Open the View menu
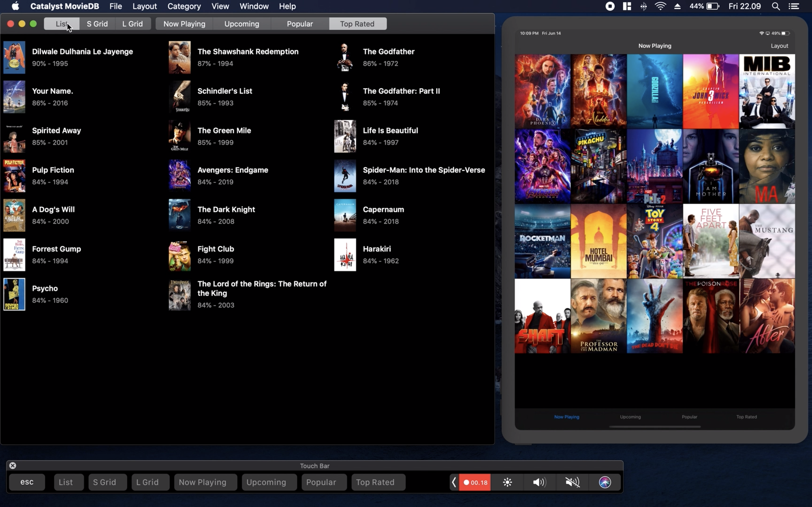The width and height of the screenshot is (812, 507). (x=220, y=6)
